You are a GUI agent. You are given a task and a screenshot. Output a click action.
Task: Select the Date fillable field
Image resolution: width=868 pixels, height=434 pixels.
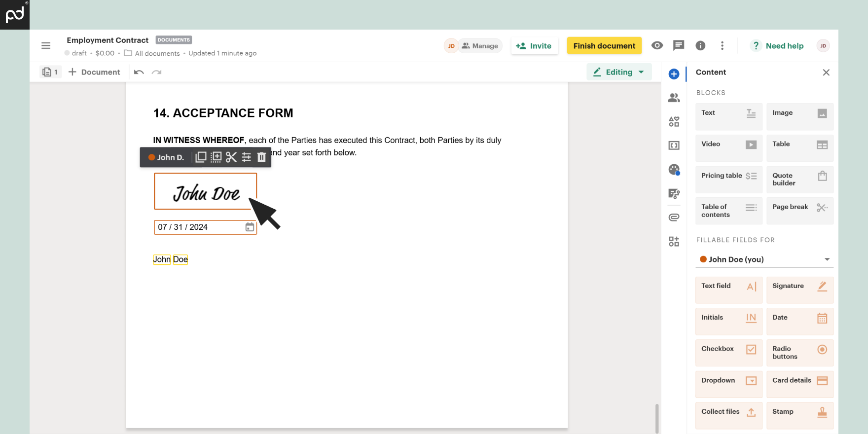click(800, 322)
